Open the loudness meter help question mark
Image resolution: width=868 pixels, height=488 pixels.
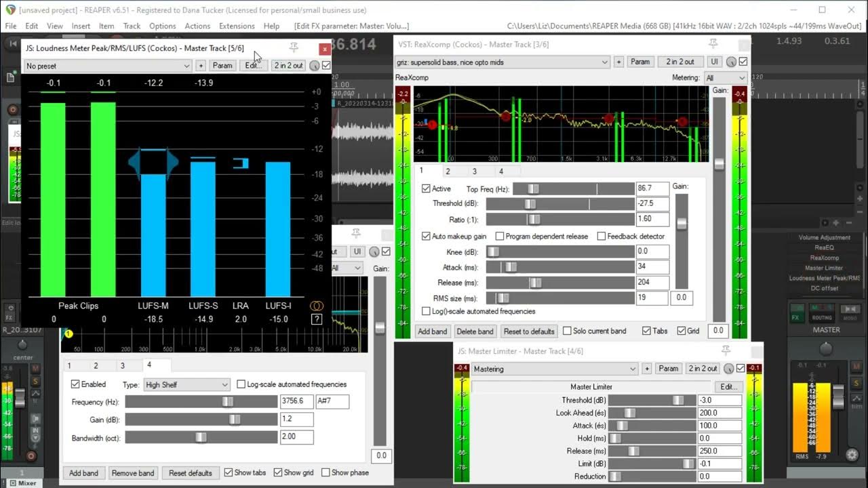point(316,319)
